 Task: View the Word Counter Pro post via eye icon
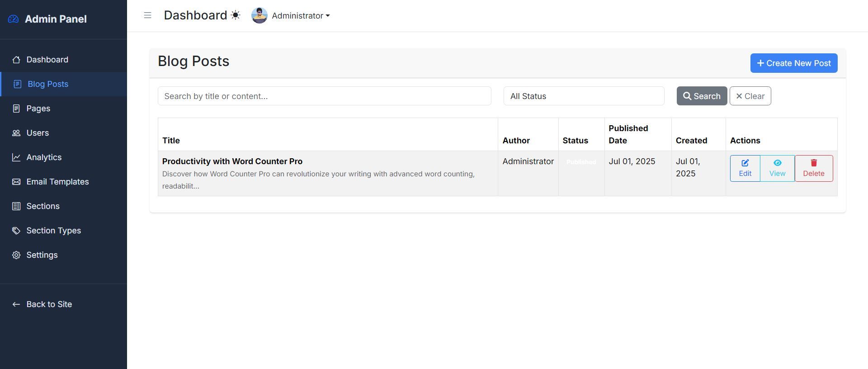(777, 163)
